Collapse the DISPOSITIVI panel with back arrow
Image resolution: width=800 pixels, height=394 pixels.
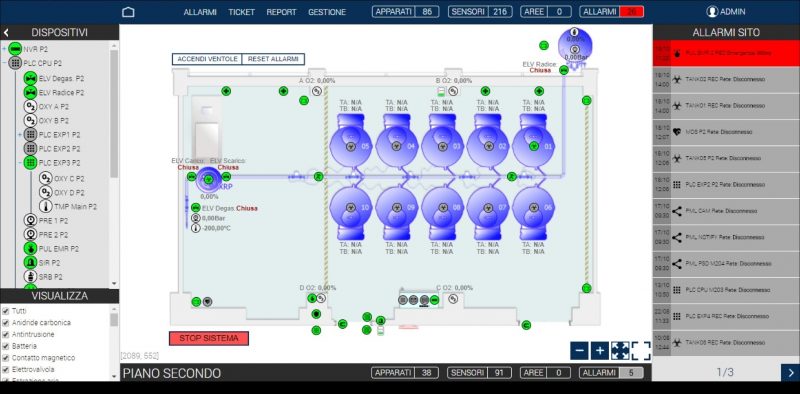click(6, 33)
